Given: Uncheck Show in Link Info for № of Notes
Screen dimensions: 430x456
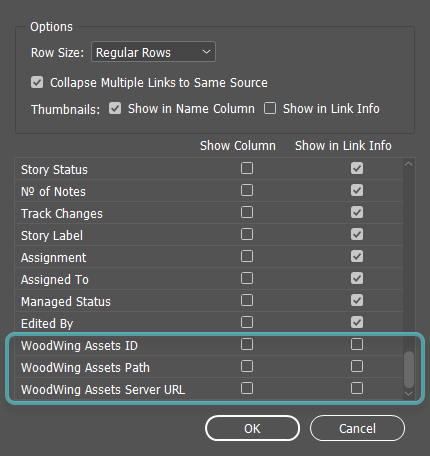Looking at the screenshot, I should click(357, 190).
